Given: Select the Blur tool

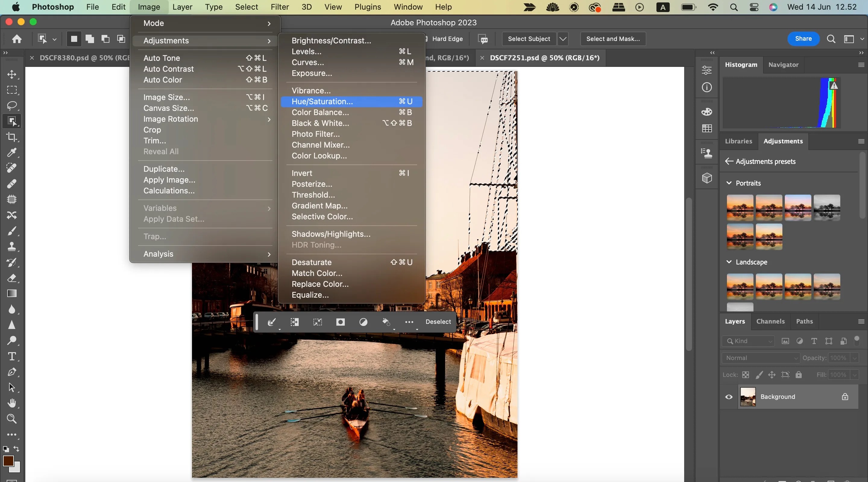Looking at the screenshot, I should [x=12, y=309].
